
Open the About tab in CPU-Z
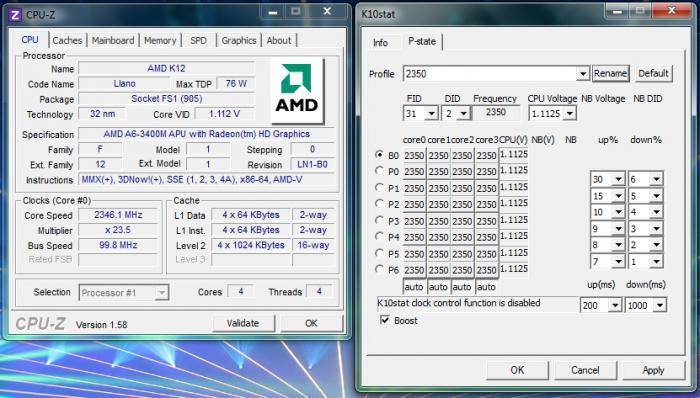tap(279, 40)
